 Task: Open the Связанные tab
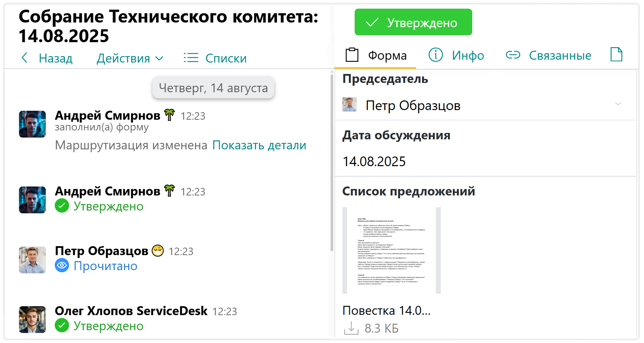[548, 55]
